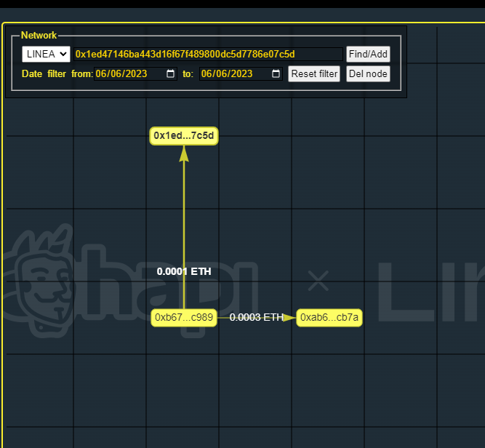The height and width of the screenshot is (448, 485).
Task: Open calendar picker for the to date
Action: (x=276, y=73)
